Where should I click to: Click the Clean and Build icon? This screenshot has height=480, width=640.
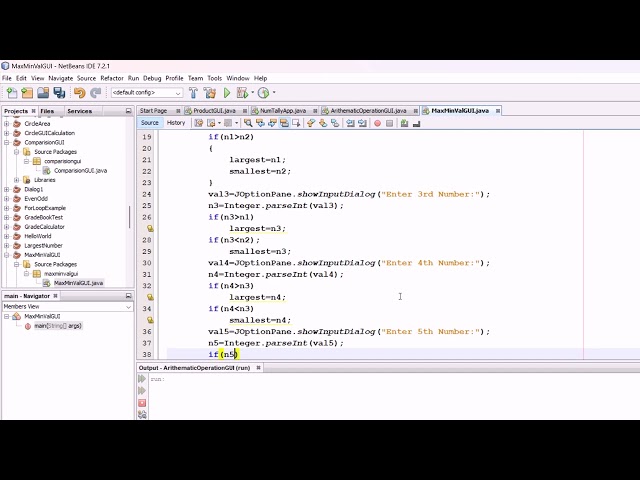(x=210, y=93)
